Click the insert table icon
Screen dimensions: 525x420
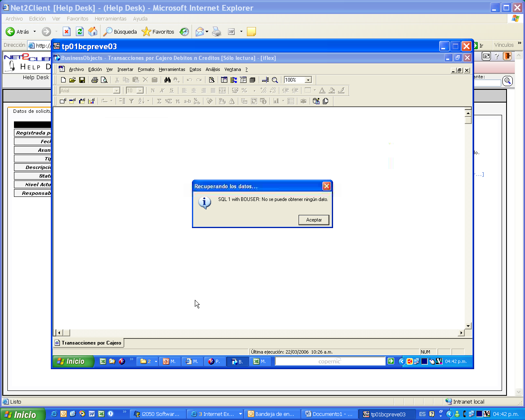72,101
